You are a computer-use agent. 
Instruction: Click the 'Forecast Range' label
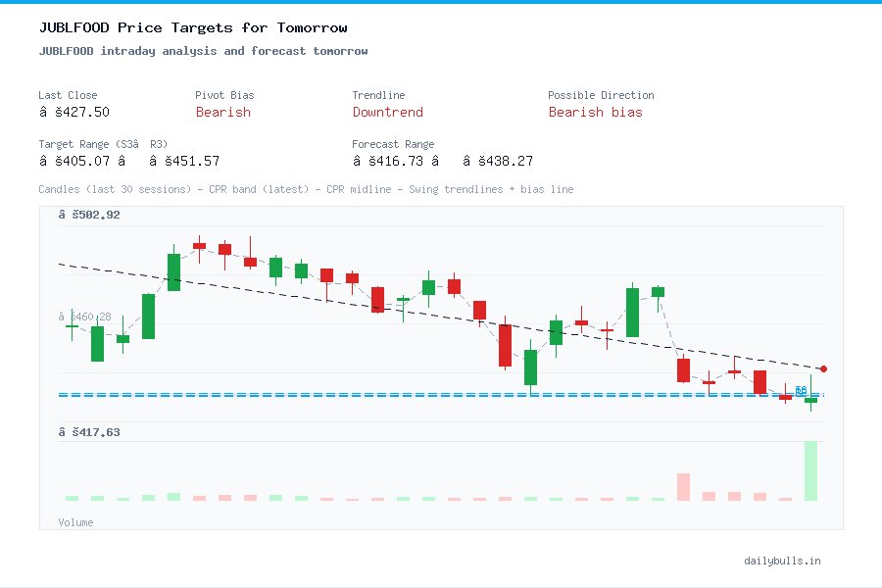pos(393,144)
